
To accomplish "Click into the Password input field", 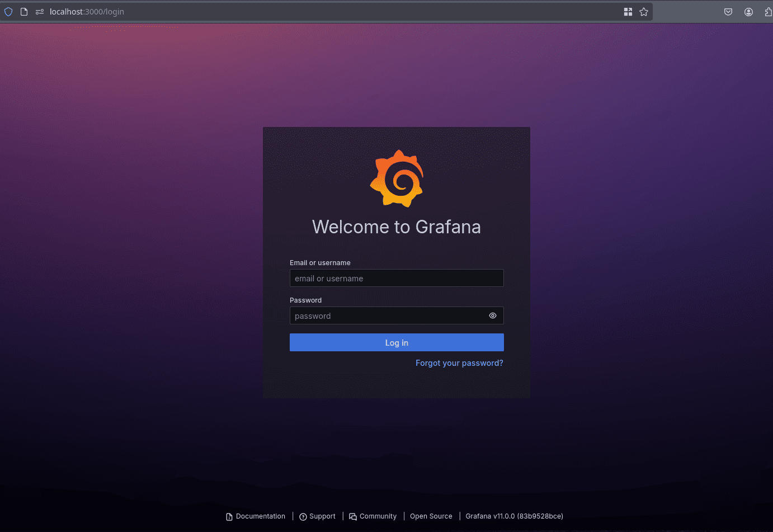I will click(386, 316).
